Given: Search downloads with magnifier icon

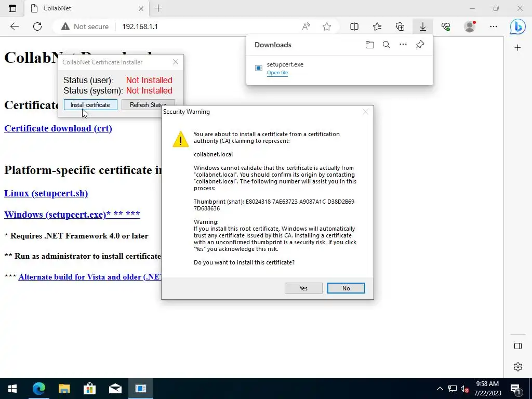Looking at the screenshot, I should coord(387,45).
